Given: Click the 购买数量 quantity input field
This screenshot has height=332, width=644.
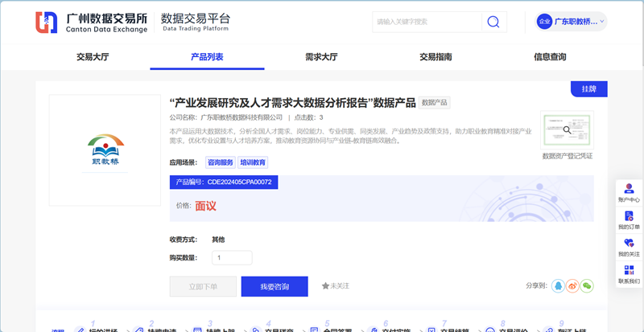Looking at the screenshot, I should pyautogui.click(x=232, y=258).
